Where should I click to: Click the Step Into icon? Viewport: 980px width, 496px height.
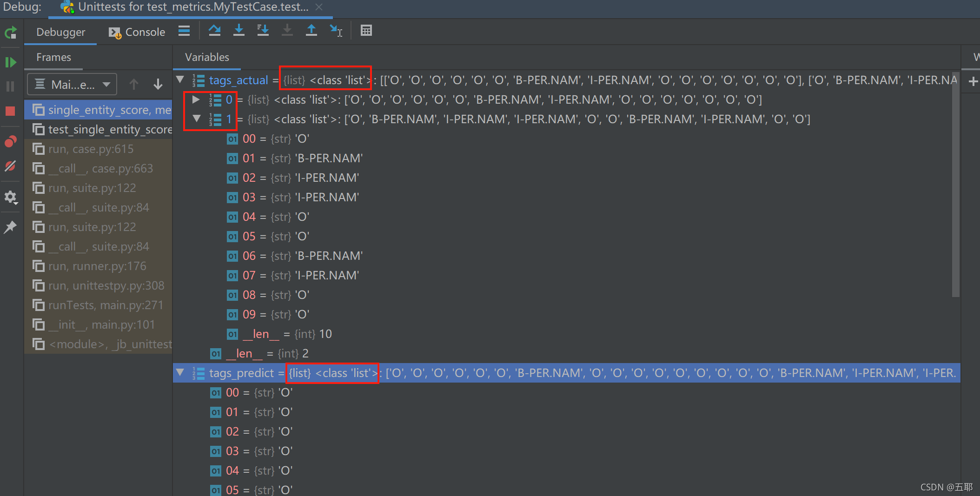239,31
